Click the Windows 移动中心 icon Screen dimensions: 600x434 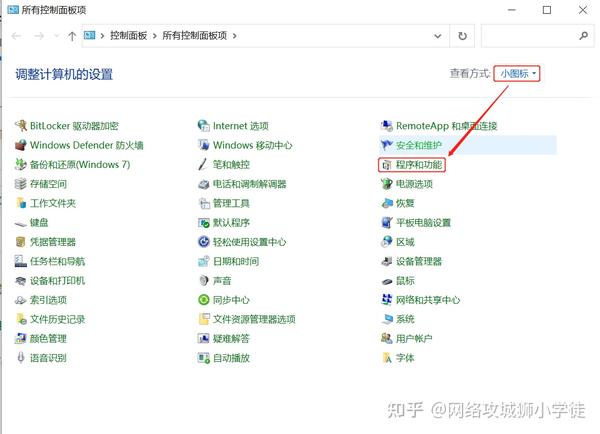(x=204, y=145)
